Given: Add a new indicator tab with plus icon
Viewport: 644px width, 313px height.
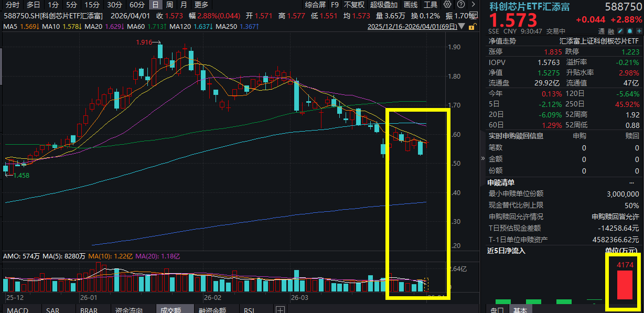Looking at the screenshot, I should (281, 310).
